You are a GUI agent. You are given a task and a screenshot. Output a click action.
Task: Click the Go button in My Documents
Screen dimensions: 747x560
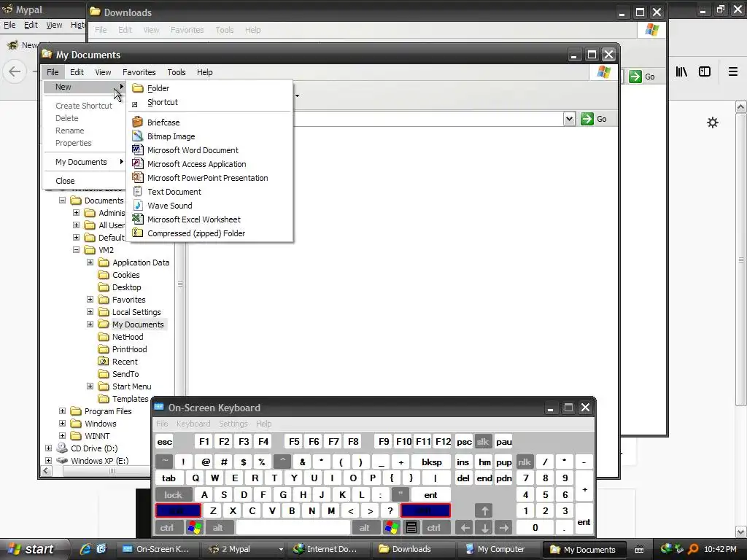point(594,119)
